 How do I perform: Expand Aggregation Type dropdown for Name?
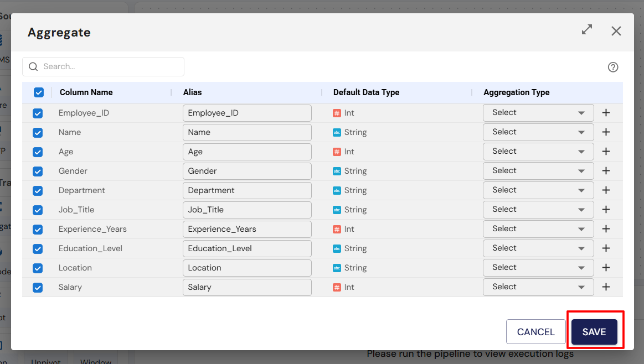click(538, 132)
